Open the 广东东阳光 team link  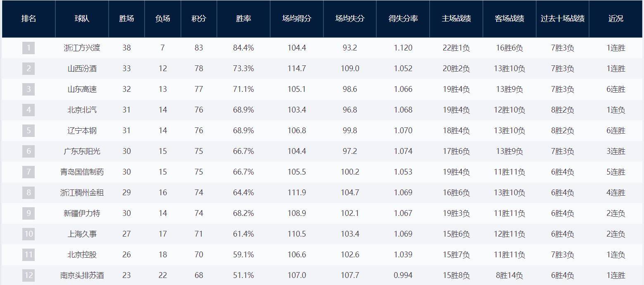pyautogui.click(x=82, y=151)
